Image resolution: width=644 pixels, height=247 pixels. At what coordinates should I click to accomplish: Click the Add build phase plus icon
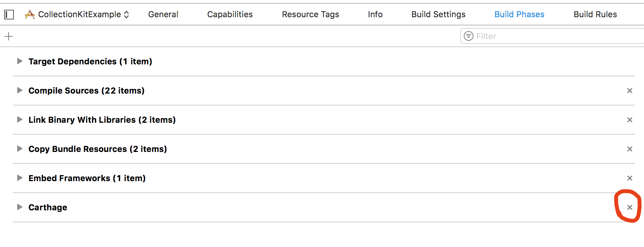(x=8, y=36)
